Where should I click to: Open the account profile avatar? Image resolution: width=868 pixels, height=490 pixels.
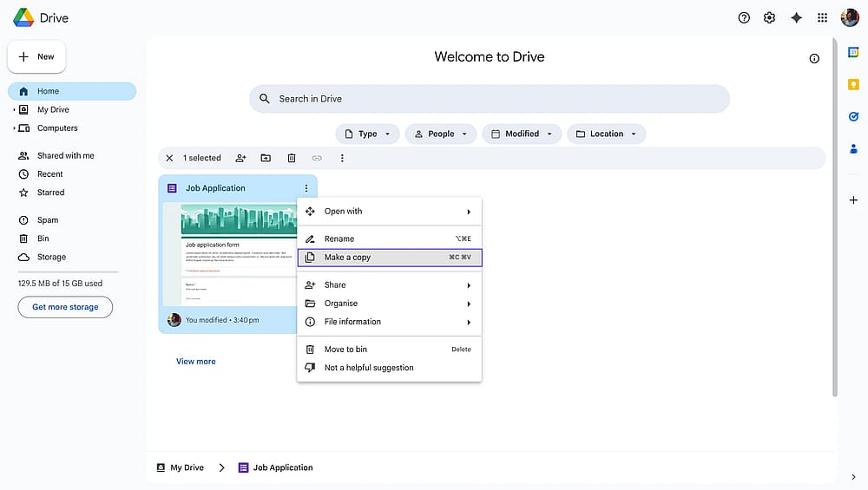(850, 17)
